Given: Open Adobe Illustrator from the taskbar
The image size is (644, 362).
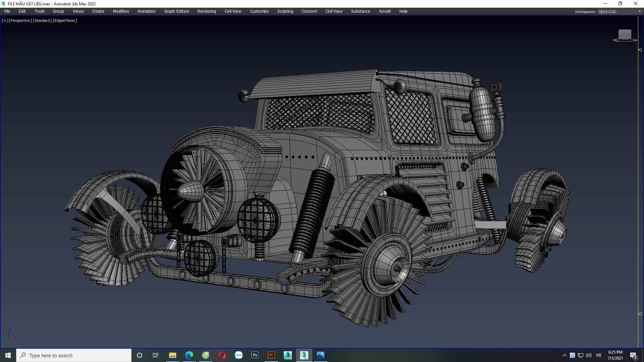Looking at the screenshot, I should (271, 355).
